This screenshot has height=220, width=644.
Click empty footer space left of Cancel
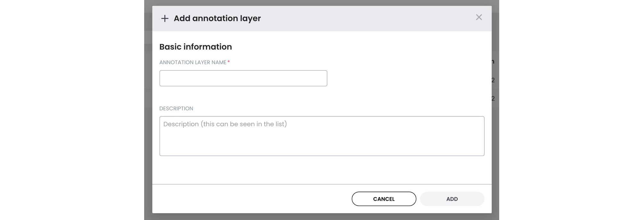250,199
